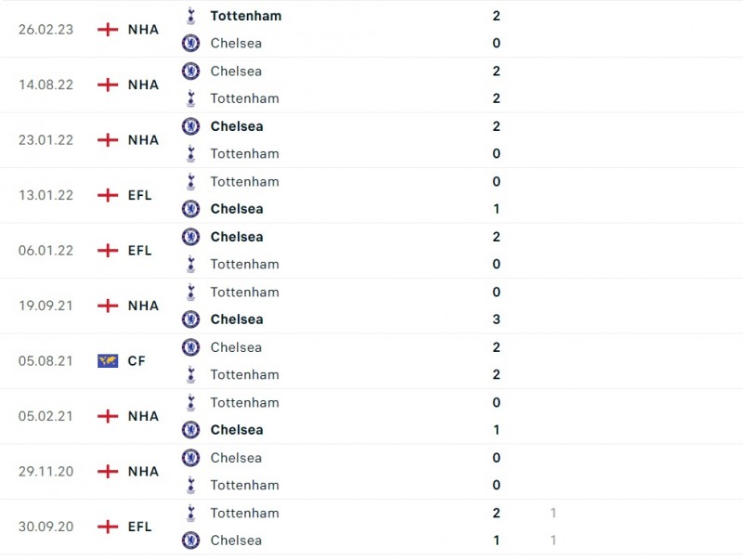Select the England flag next to the 14.08.22 NHA match
This screenshot has height=560, width=743.
pos(106,85)
